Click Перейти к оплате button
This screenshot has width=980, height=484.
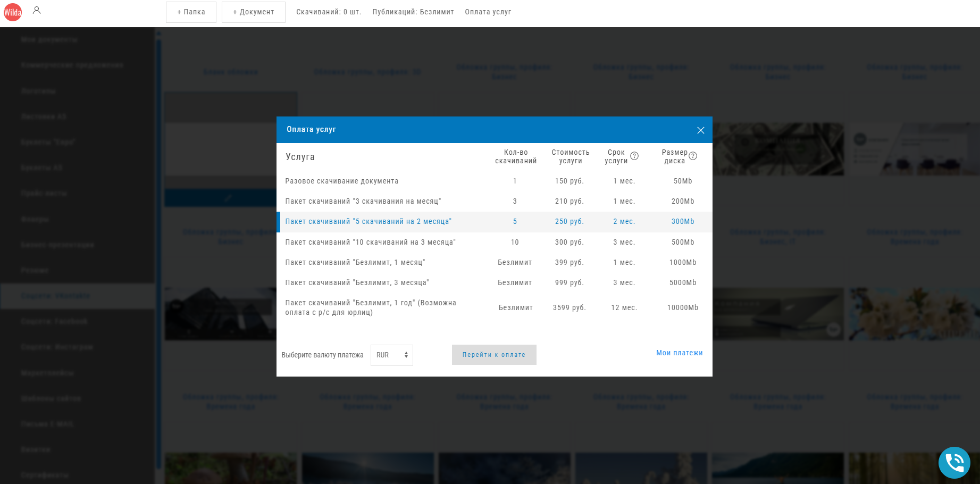tap(494, 355)
